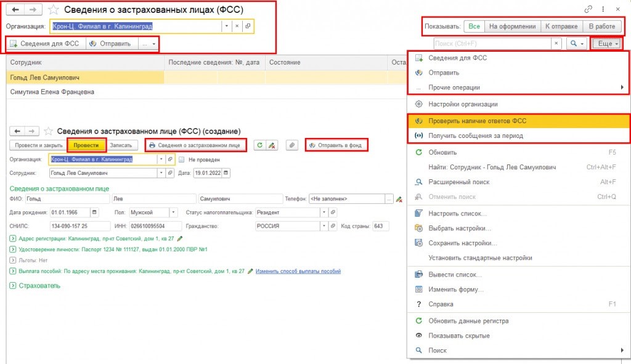This screenshot has height=364, width=631.
Task: Click the green refresh icon in the document toolbar
Action: (259, 145)
